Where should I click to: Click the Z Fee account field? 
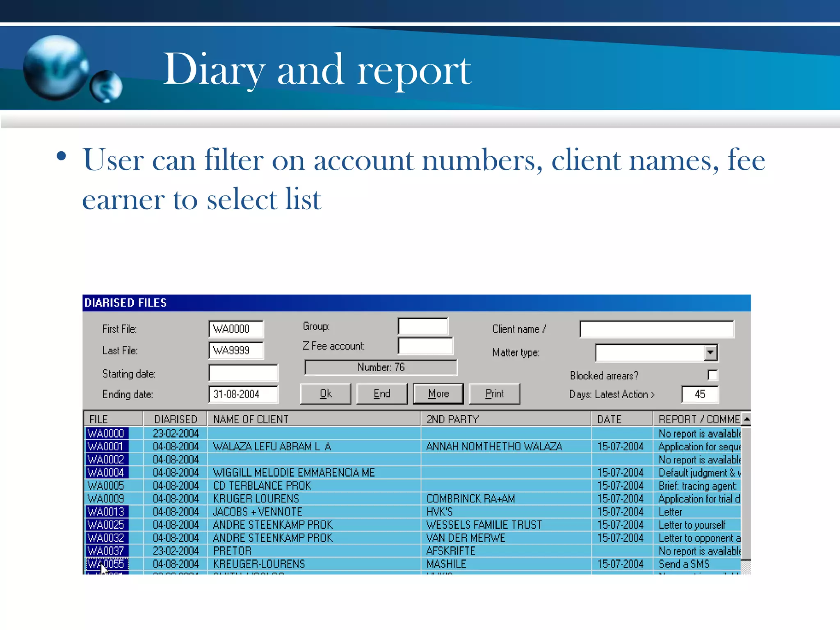pos(425,346)
